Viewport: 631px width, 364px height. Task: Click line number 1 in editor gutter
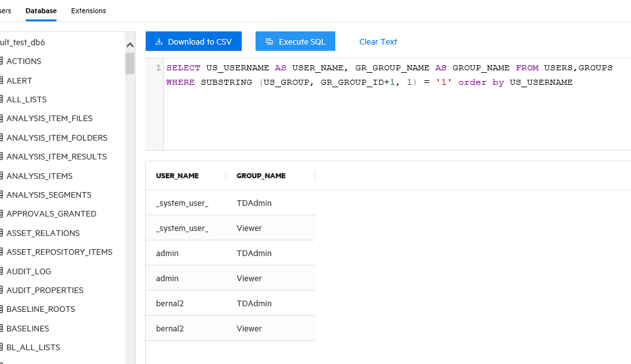tap(158, 68)
